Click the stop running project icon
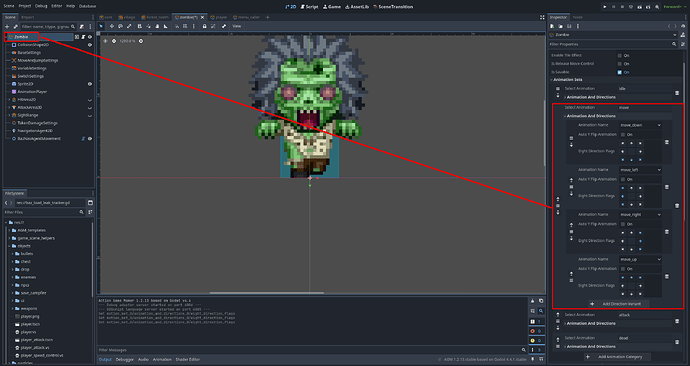 pyautogui.click(x=622, y=7)
